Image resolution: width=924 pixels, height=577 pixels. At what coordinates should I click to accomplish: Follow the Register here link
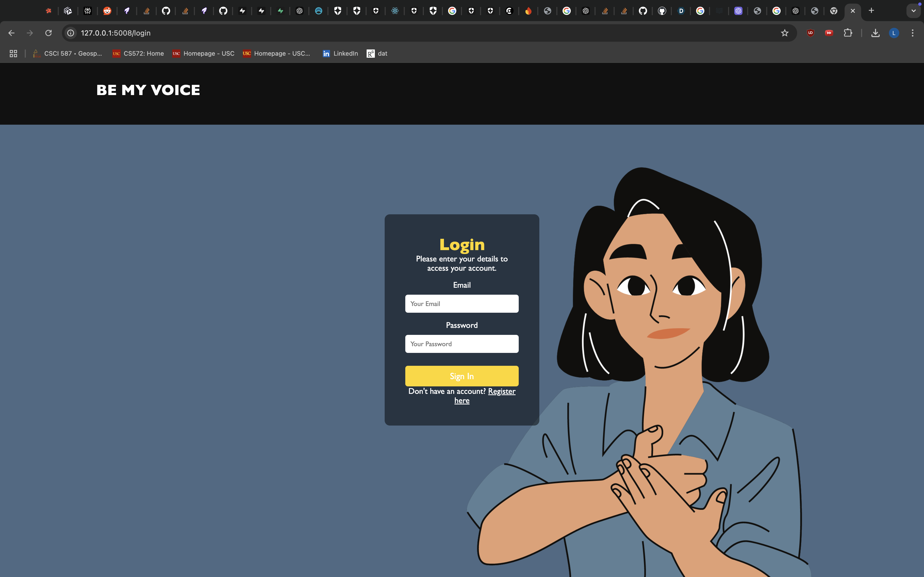pyautogui.click(x=501, y=392)
